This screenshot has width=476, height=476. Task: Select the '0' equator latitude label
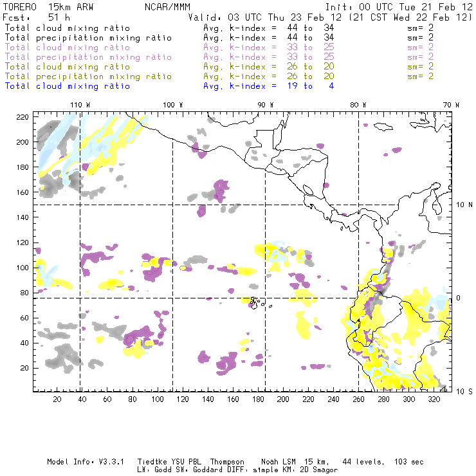tap(459, 298)
